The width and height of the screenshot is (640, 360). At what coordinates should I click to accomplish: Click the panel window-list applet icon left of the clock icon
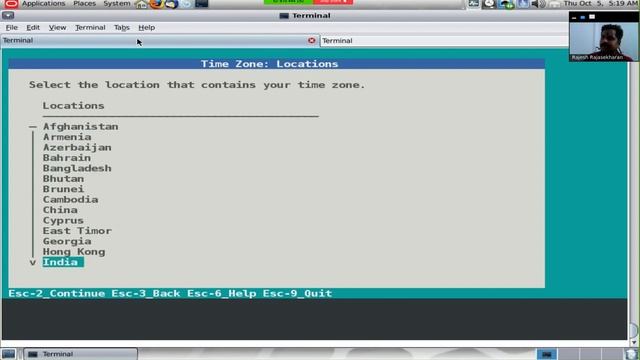pos(473,4)
